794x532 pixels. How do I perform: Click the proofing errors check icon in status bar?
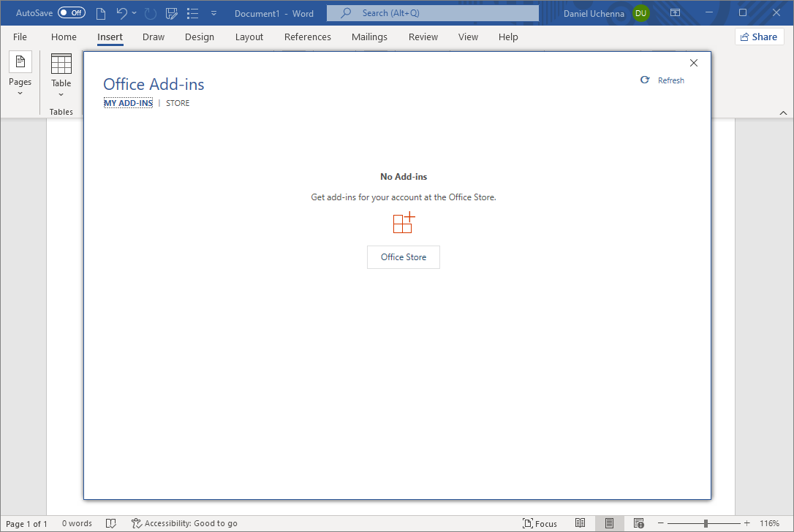pos(110,522)
